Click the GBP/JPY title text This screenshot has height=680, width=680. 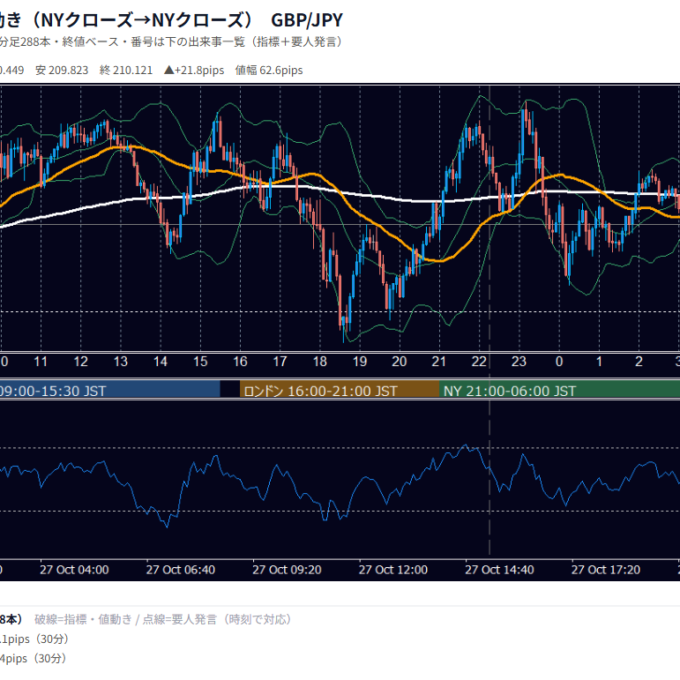click(x=307, y=20)
